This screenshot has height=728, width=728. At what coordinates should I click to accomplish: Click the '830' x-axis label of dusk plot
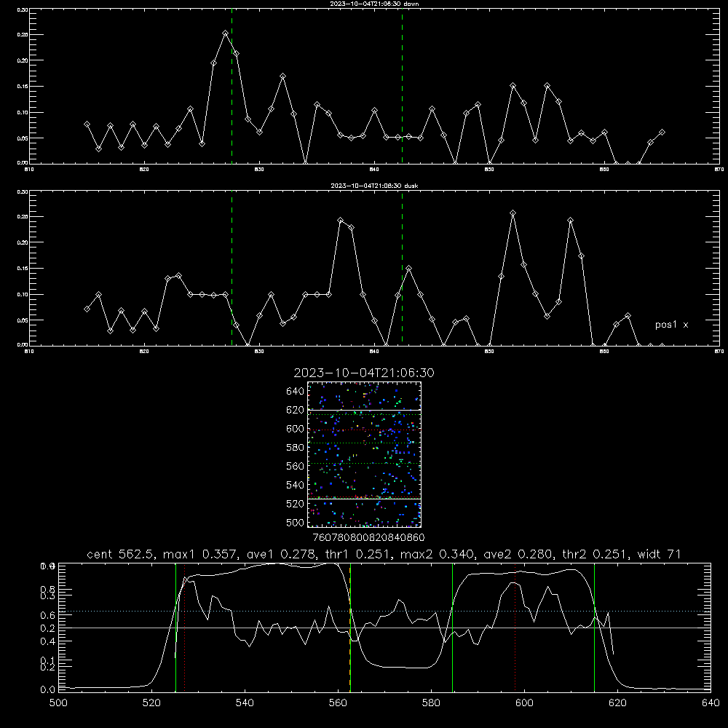point(259,352)
